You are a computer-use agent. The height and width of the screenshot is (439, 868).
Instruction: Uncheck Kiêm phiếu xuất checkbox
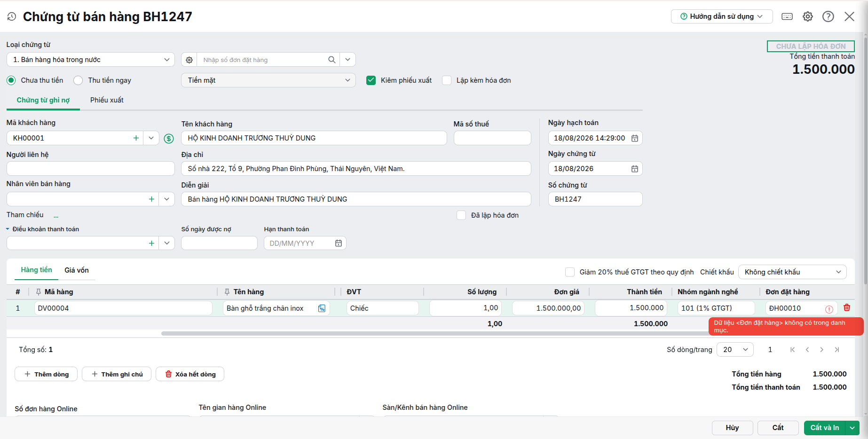pos(371,80)
